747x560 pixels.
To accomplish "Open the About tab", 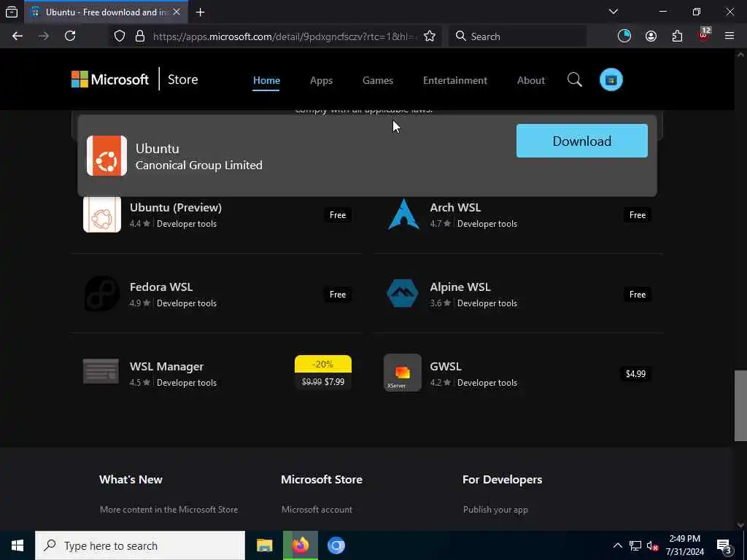I will coord(531,80).
